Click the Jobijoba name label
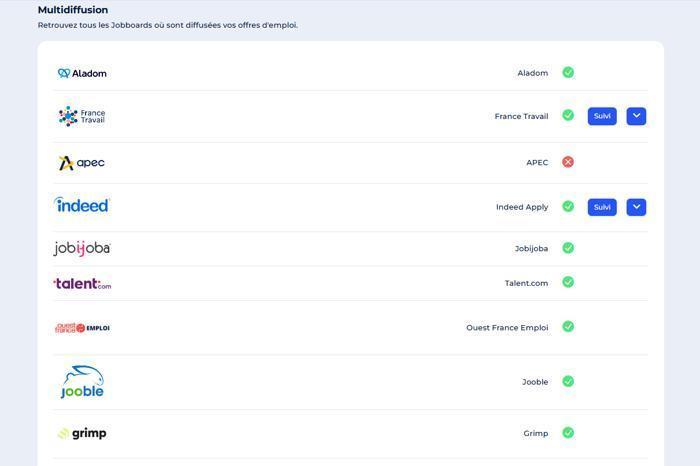Screen dimensions: 700x466 point(531,249)
